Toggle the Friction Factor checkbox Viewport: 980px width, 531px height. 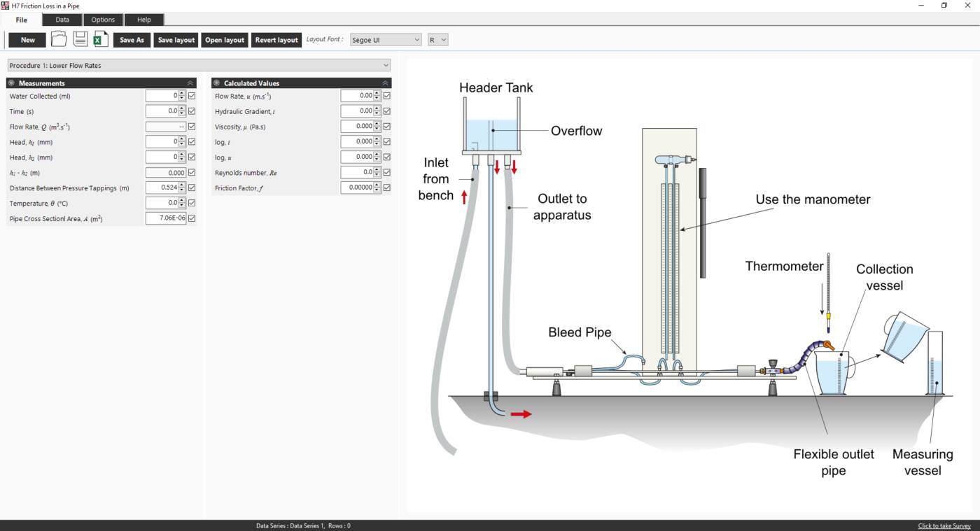[387, 187]
